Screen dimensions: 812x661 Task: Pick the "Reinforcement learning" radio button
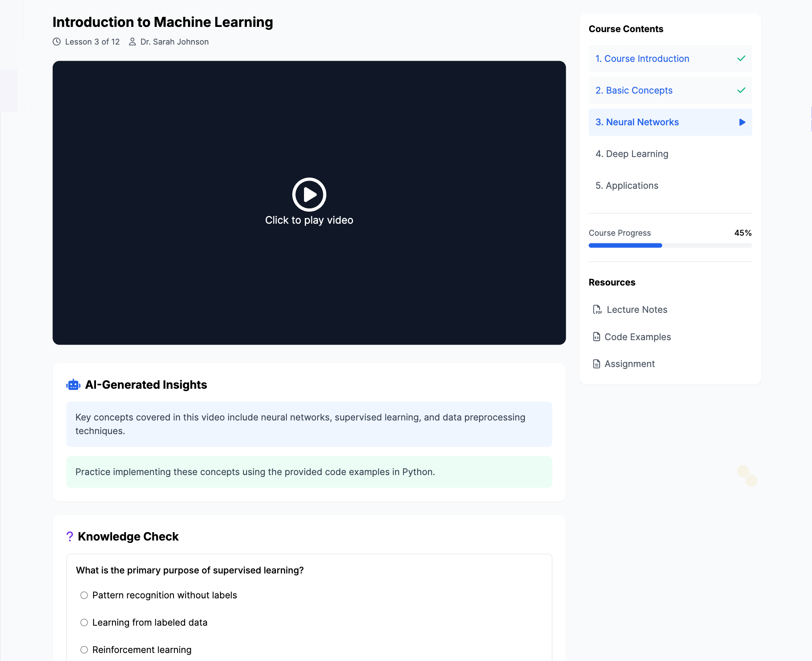[84, 650]
